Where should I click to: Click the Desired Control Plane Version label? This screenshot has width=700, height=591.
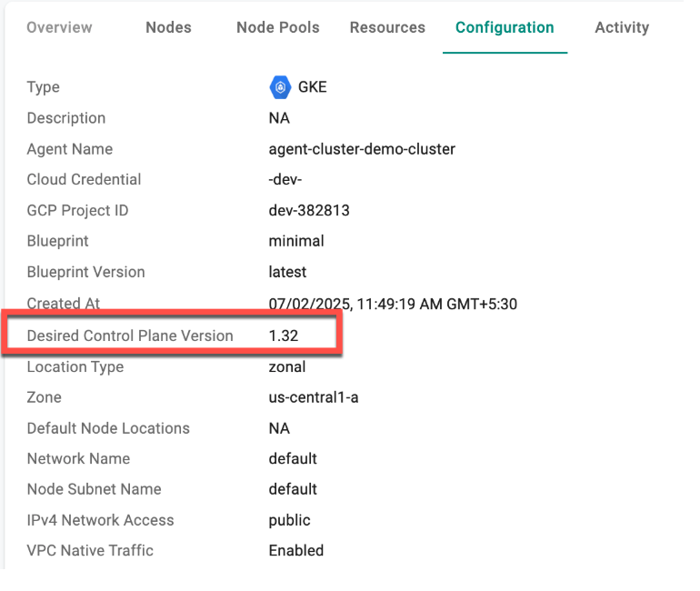[x=130, y=336]
